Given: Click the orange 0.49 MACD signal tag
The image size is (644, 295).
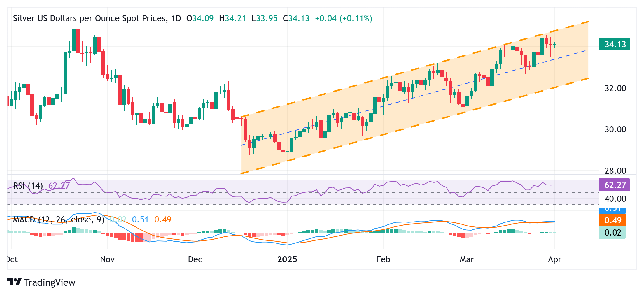Looking at the screenshot, I should (612, 220).
